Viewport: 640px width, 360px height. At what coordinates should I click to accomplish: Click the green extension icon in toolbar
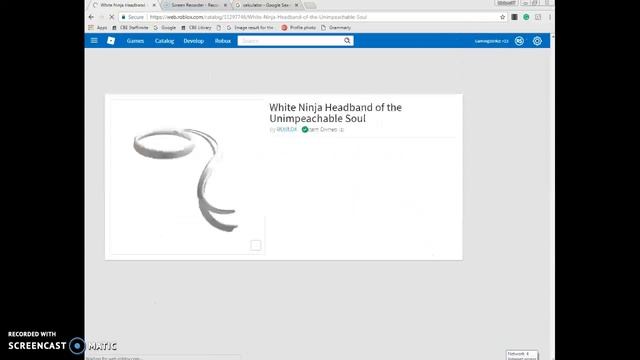pyautogui.click(x=526, y=17)
